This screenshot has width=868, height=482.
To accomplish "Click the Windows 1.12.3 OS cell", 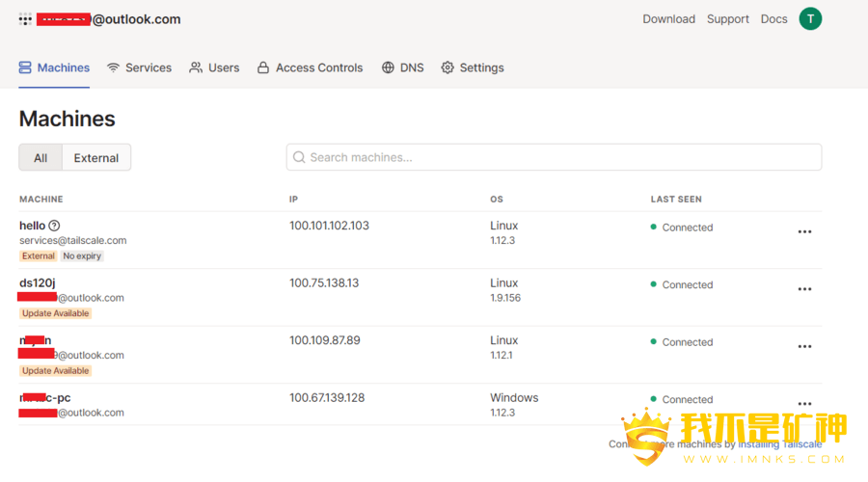I will click(x=514, y=405).
